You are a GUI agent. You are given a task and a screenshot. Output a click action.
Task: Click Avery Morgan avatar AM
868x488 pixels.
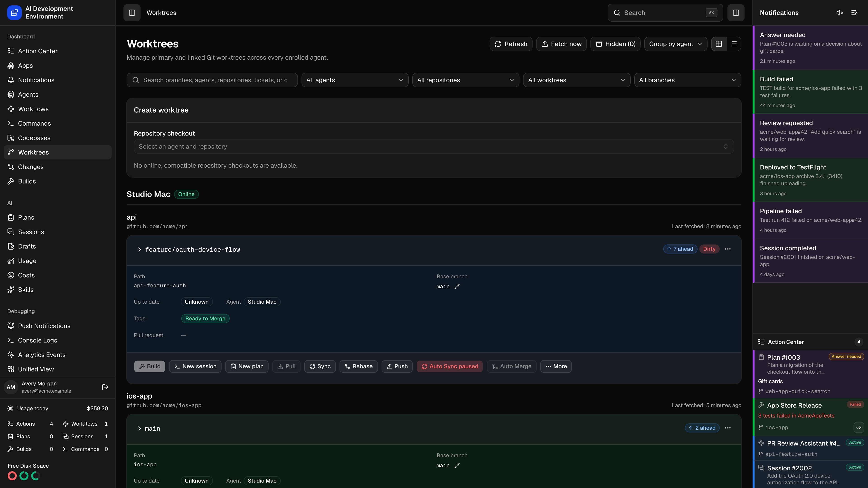click(x=11, y=387)
